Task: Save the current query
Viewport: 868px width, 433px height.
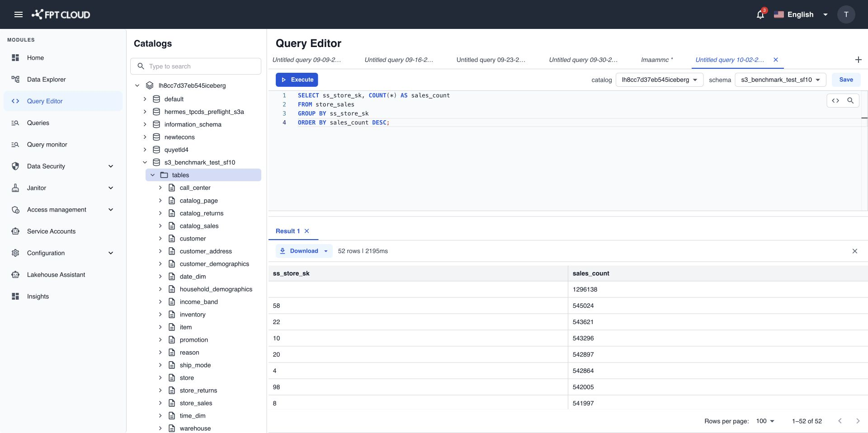Action: pyautogui.click(x=846, y=80)
